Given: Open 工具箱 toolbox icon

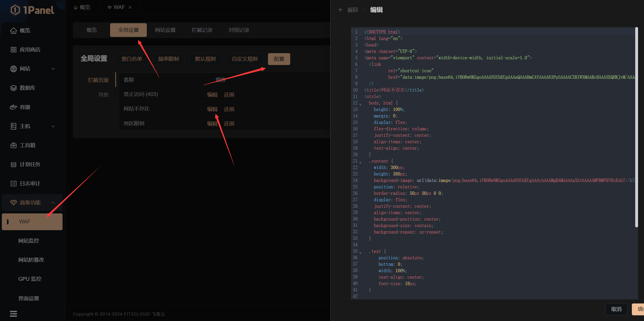Looking at the screenshot, I should [x=13, y=145].
